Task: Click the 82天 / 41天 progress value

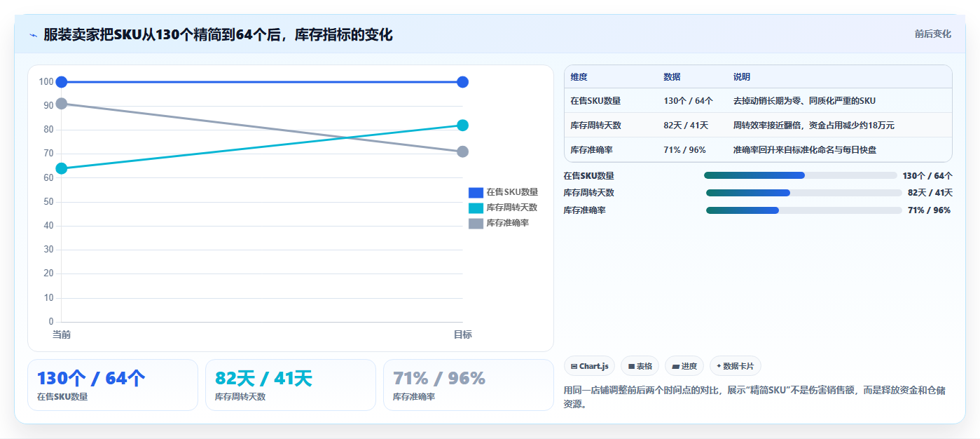Action: coord(930,193)
